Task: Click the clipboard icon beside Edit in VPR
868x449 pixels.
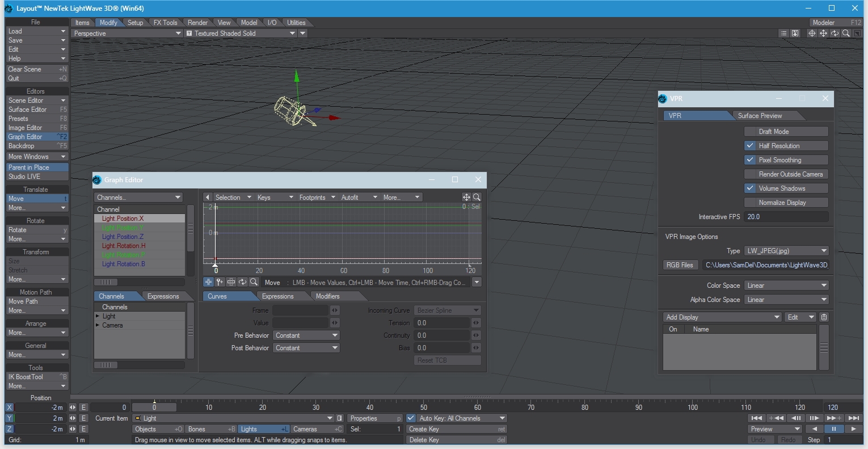Action: tap(824, 317)
